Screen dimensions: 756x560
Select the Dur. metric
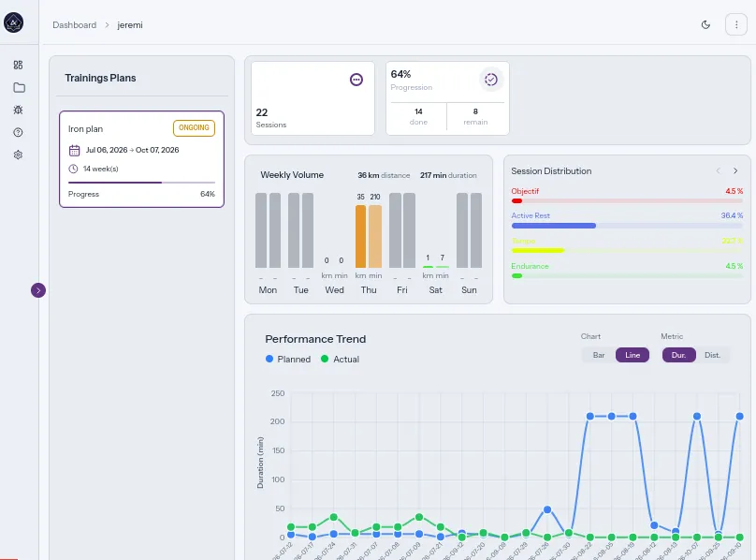click(x=679, y=355)
